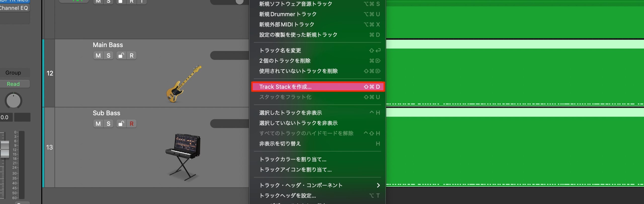Choose 新規 Drummer トラック
The image size is (644, 204).
[317, 14]
